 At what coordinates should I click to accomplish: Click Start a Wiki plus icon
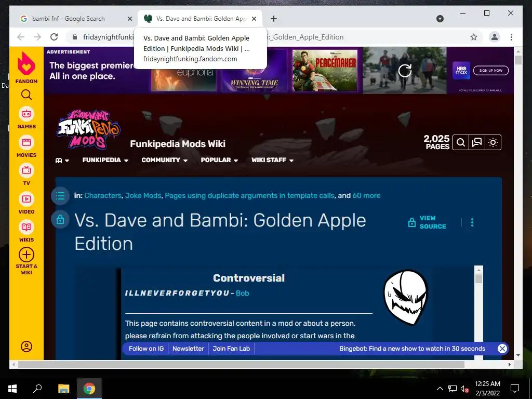pos(26,255)
